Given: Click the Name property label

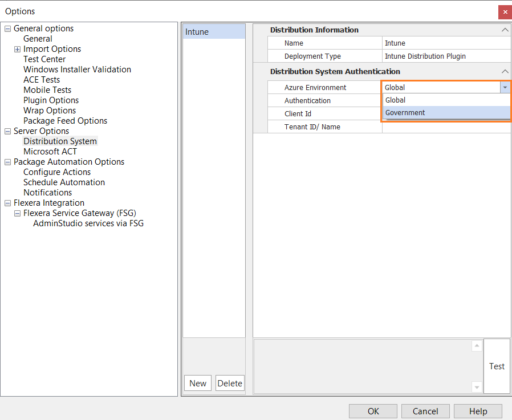Looking at the screenshot, I should [294, 43].
